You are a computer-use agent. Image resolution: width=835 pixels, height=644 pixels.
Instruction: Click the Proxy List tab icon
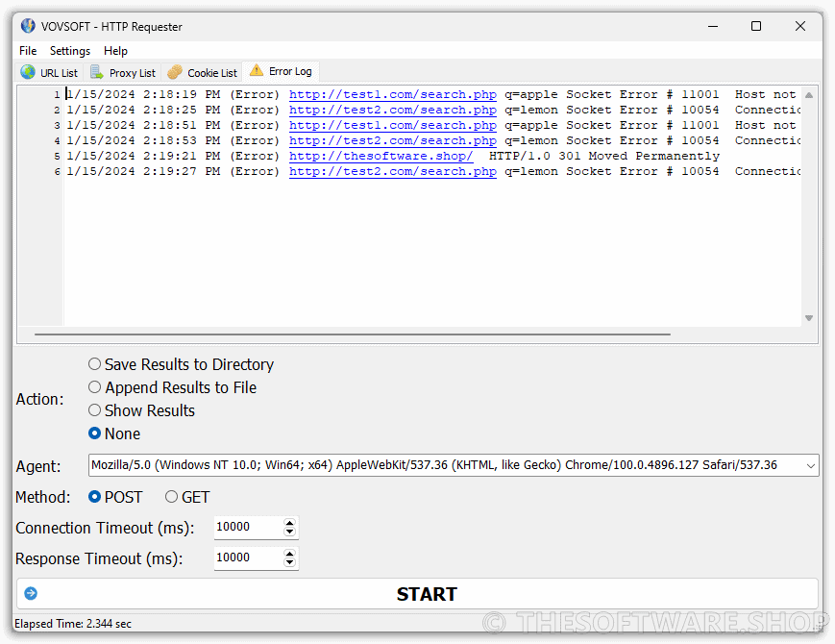tap(96, 72)
